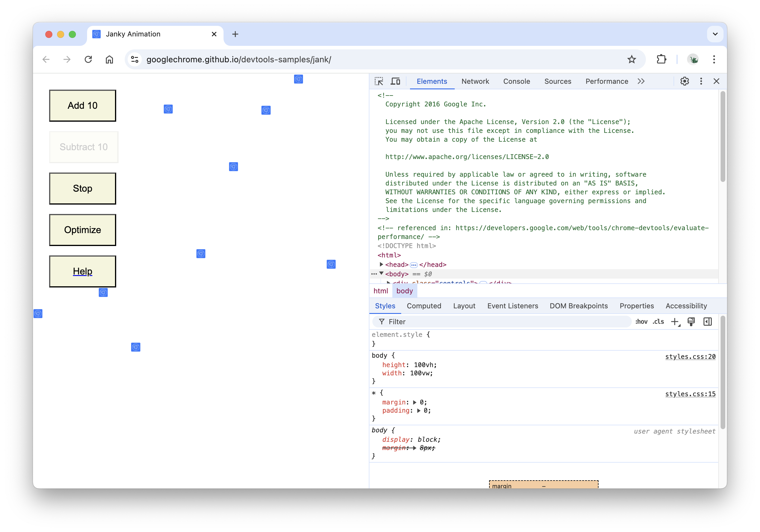Screen dimensions: 760x532
Task: Click the Add 10 button
Action: click(x=83, y=106)
